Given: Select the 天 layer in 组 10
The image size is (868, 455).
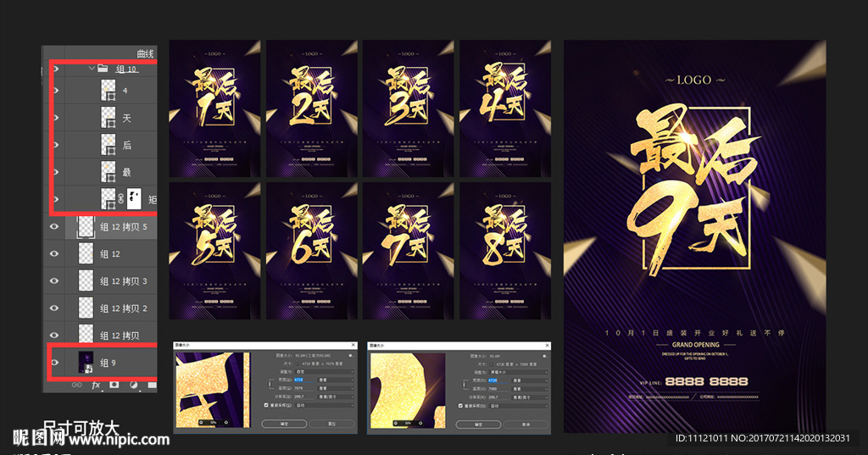Looking at the screenshot, I should click(x=127, y=118).
